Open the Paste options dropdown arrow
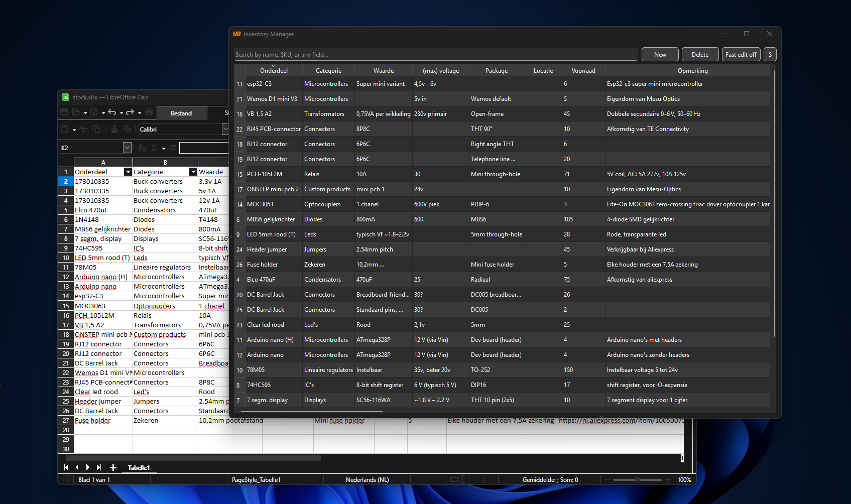This screenshot has height=504, width=851. click(74, 130)
